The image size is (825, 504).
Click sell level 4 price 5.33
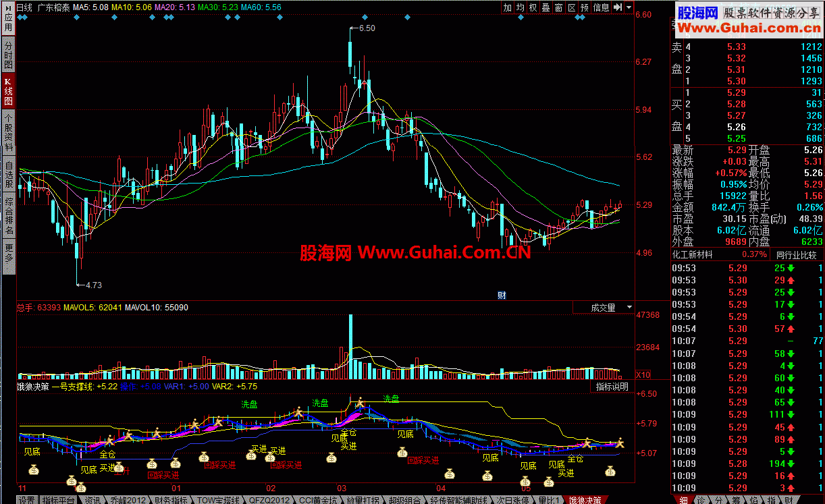click(736, 47)
